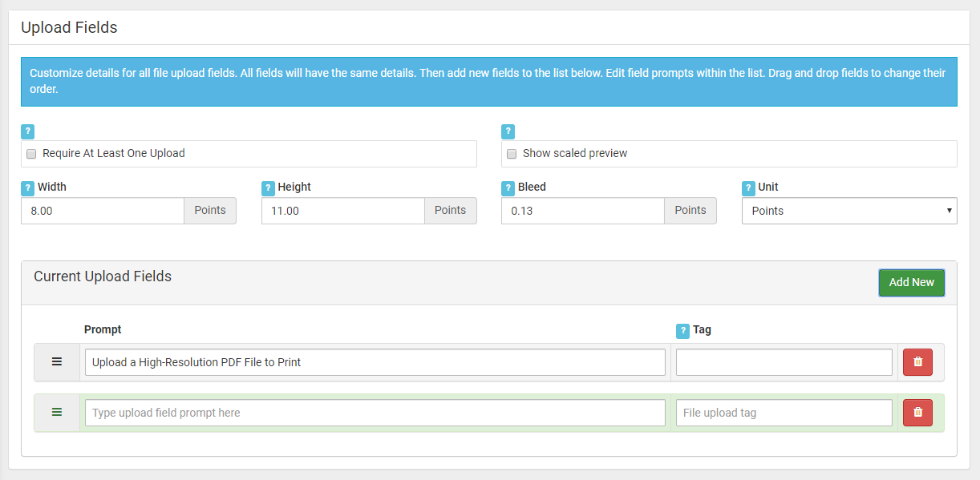Delete the empty new upload field row

pyautogui.click(x=917, y=413)
